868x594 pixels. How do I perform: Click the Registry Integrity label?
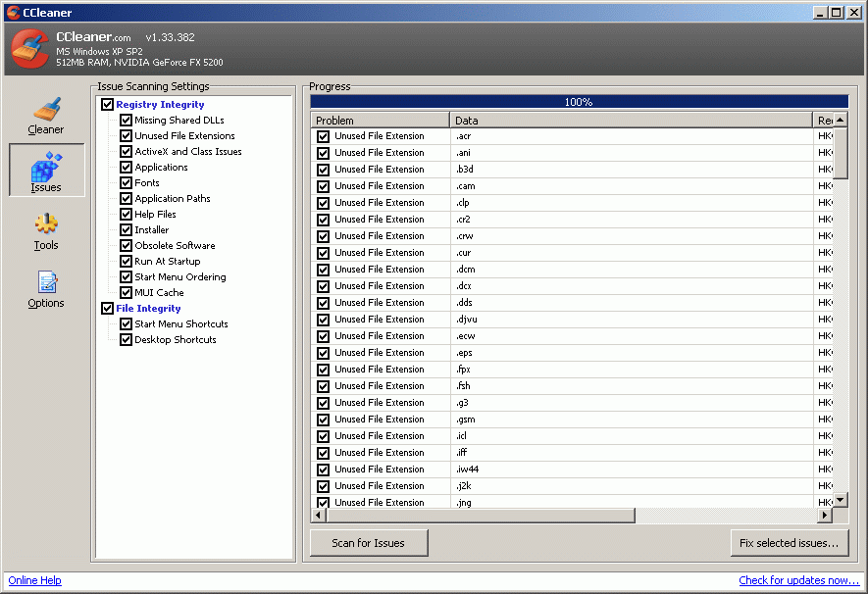click(160, 105)
